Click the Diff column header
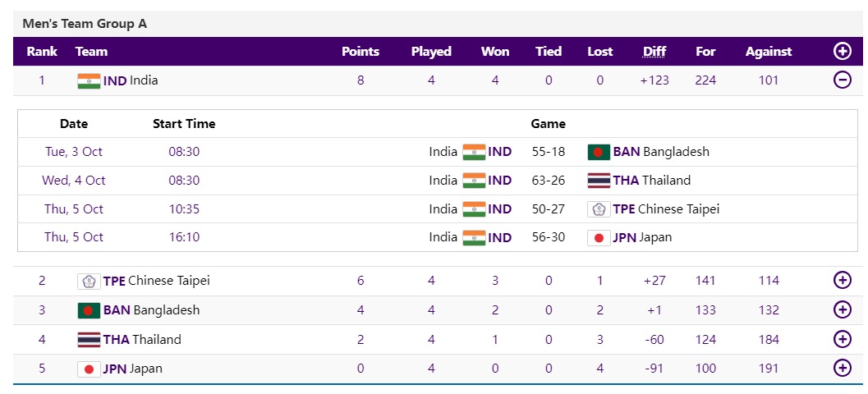 point(654,51)
